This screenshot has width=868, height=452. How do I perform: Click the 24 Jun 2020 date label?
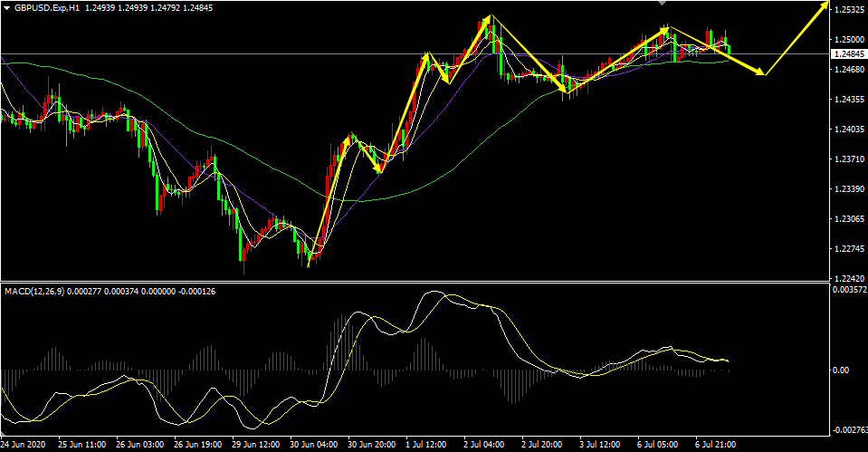23,444
